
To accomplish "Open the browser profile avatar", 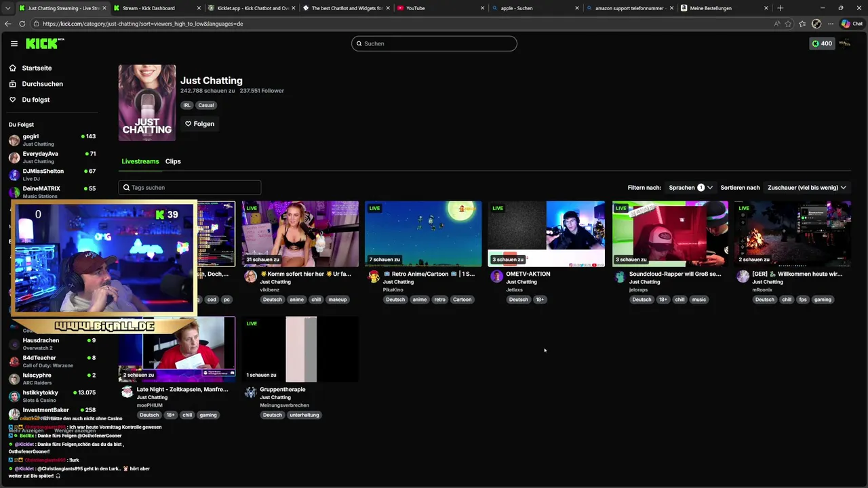I will pos(816,24).
